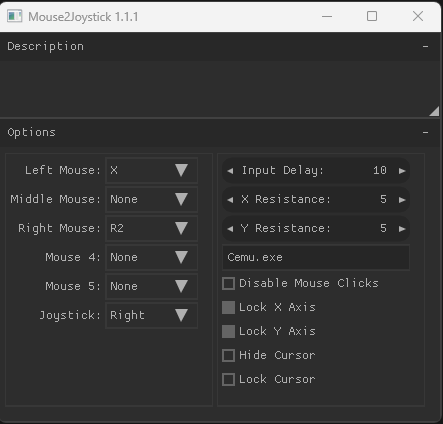443x424 pixels.
Task: Maximize the Mouse2Joystick window
Action: (372, 16)
